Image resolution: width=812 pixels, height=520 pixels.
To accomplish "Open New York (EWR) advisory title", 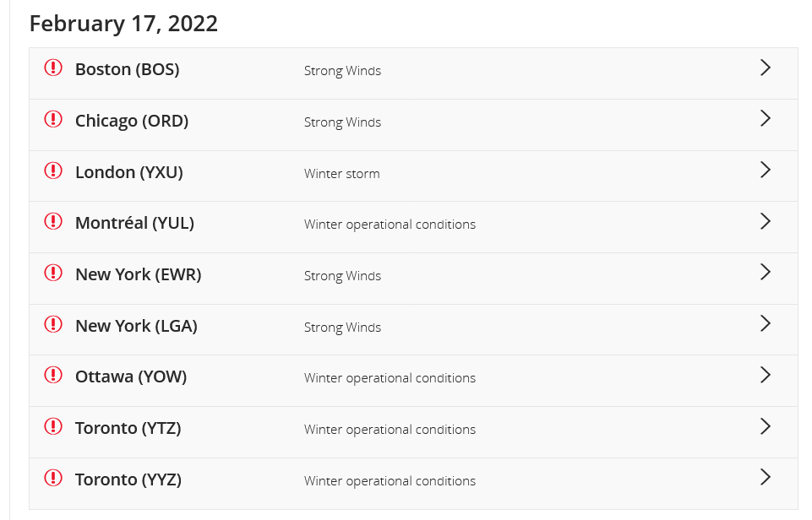I will (x=139, y=274).
